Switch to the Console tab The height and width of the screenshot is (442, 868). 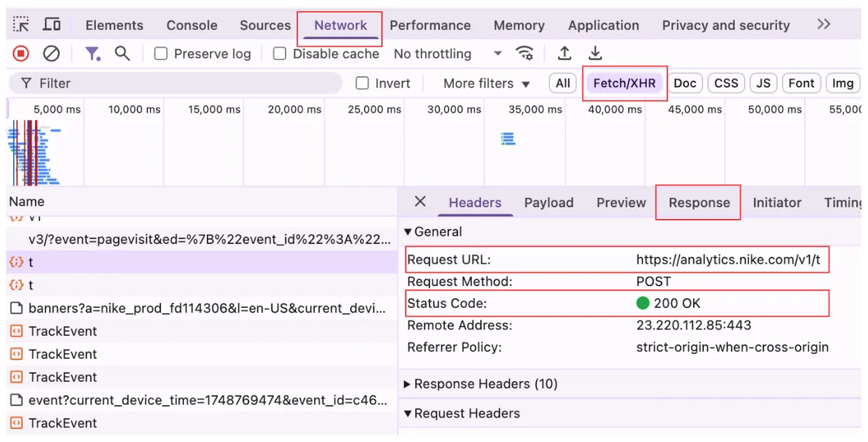[x=192, y=25]
